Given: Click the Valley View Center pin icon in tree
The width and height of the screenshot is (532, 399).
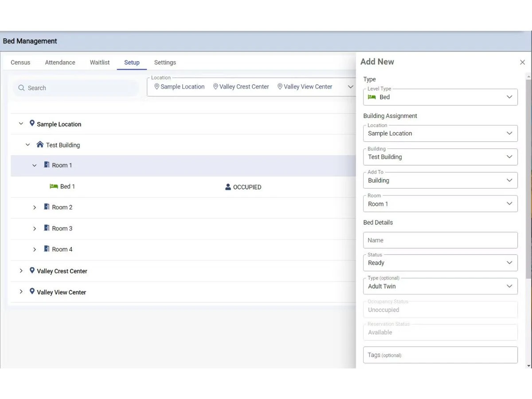Looking at the screenshot, I should [32, 291].
